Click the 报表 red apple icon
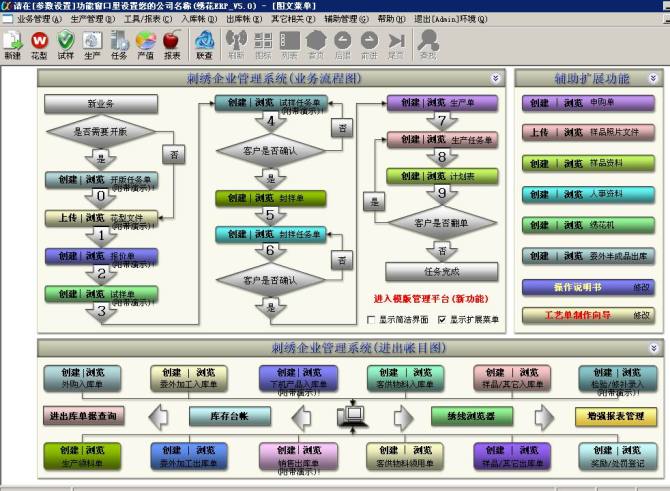Viewport: 670px width, 491px height. coord(171,44)
